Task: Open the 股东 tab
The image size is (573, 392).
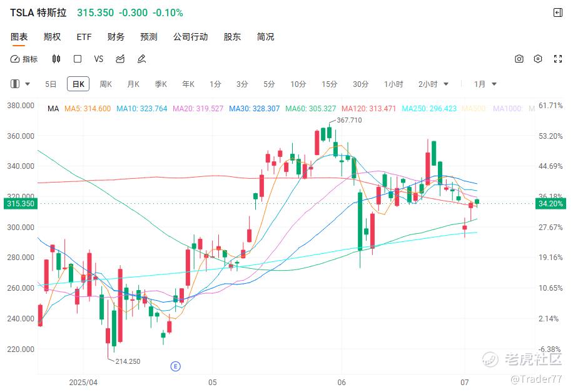Action: point(232,37)
